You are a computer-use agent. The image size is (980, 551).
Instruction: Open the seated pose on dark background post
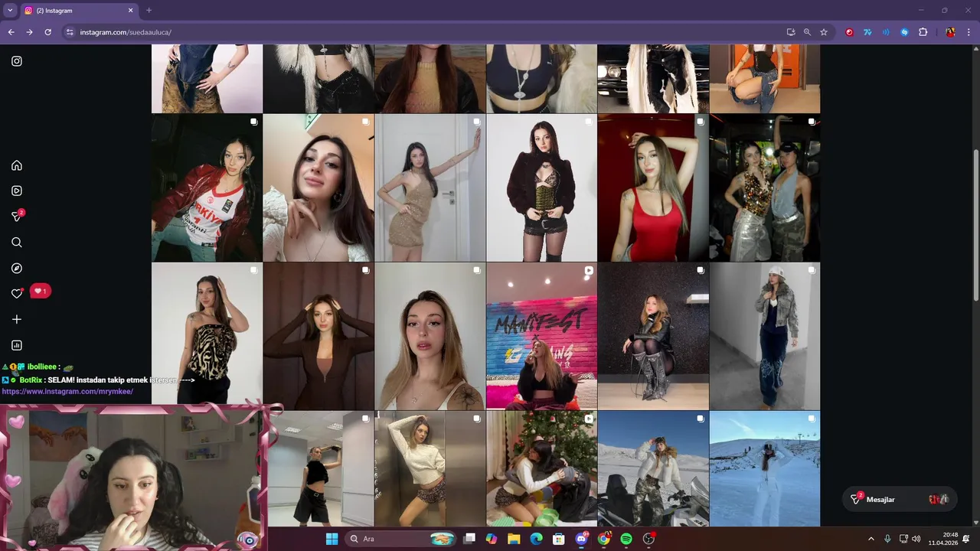pos(653,337)
